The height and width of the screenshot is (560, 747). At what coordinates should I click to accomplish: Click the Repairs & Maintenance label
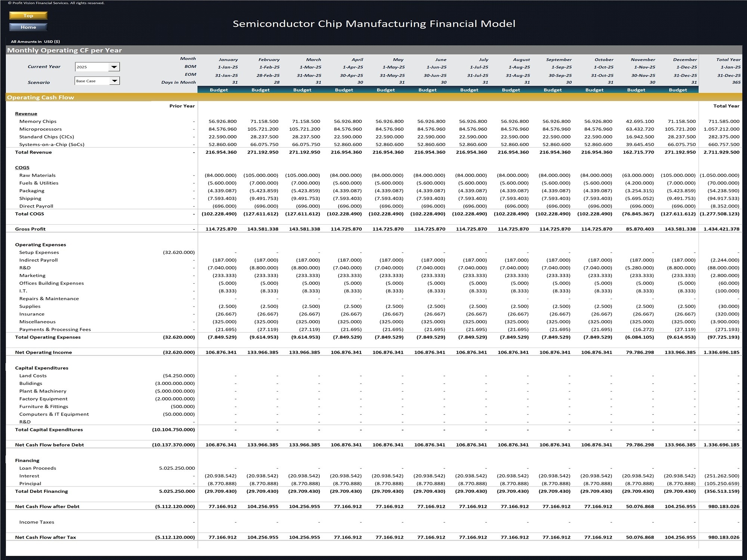click(49, 299)
